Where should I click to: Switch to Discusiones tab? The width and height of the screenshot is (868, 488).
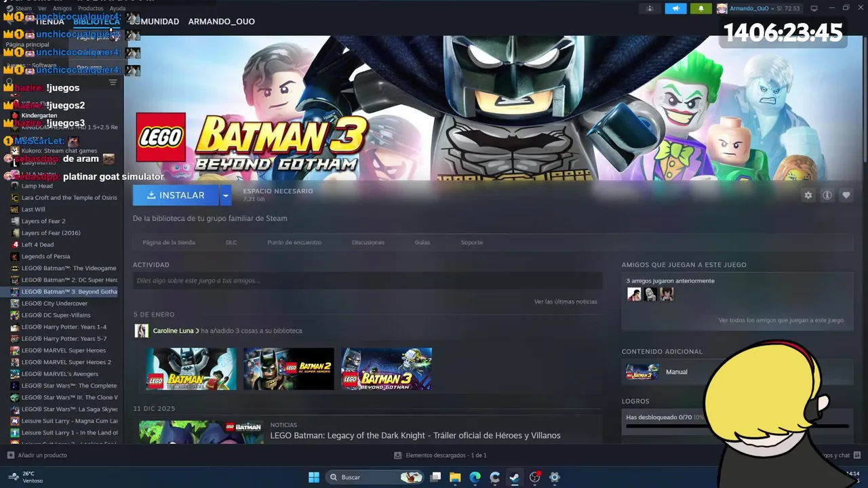coord(368,242)
